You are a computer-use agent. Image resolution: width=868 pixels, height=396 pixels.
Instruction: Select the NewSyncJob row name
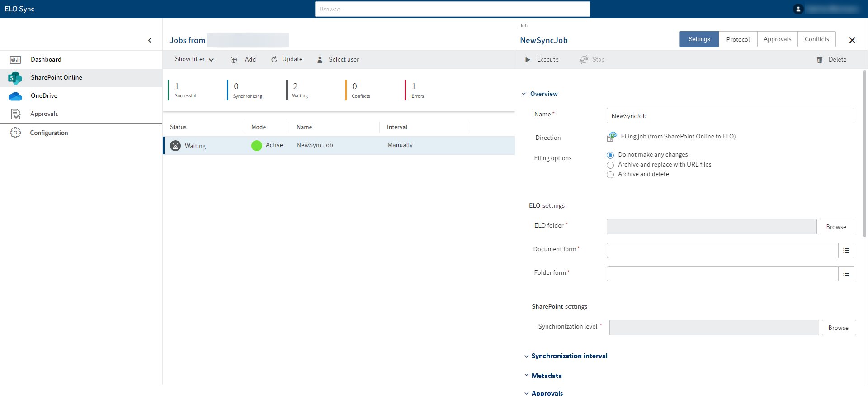pos(315,145)
